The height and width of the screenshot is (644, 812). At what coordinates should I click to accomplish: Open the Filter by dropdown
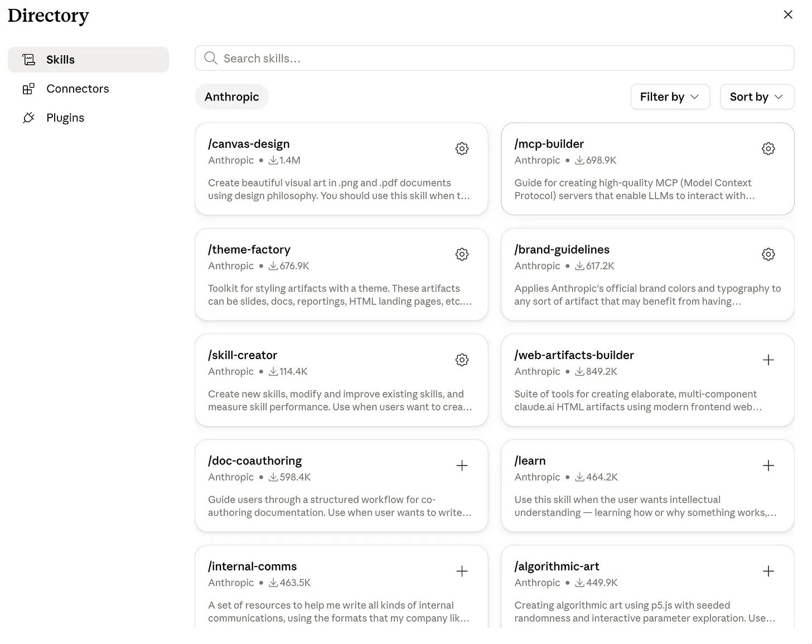(670, 97)
